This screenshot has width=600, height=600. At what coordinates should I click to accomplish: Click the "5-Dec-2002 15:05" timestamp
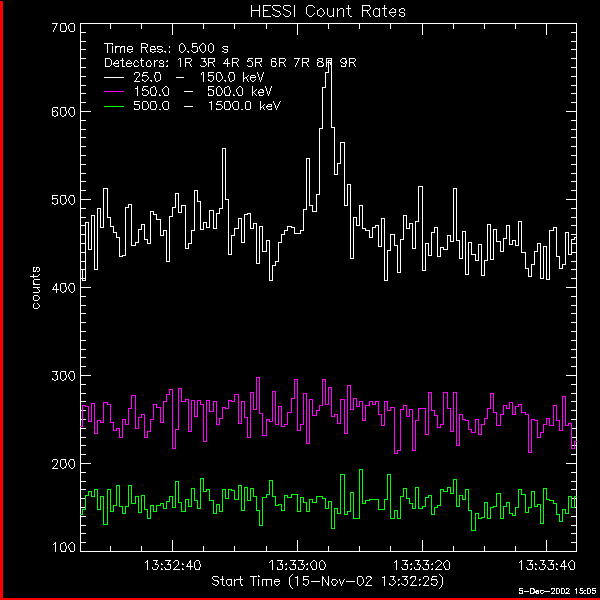(x=558, y=591)
